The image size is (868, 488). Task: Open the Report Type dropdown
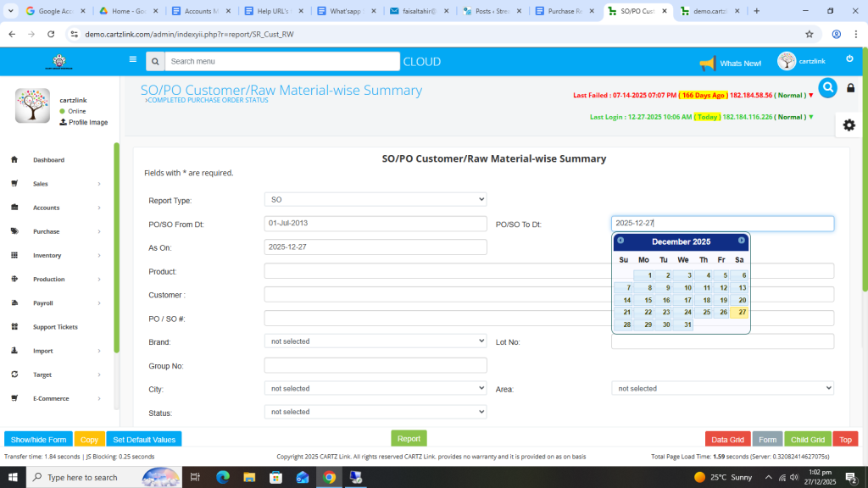376,199
